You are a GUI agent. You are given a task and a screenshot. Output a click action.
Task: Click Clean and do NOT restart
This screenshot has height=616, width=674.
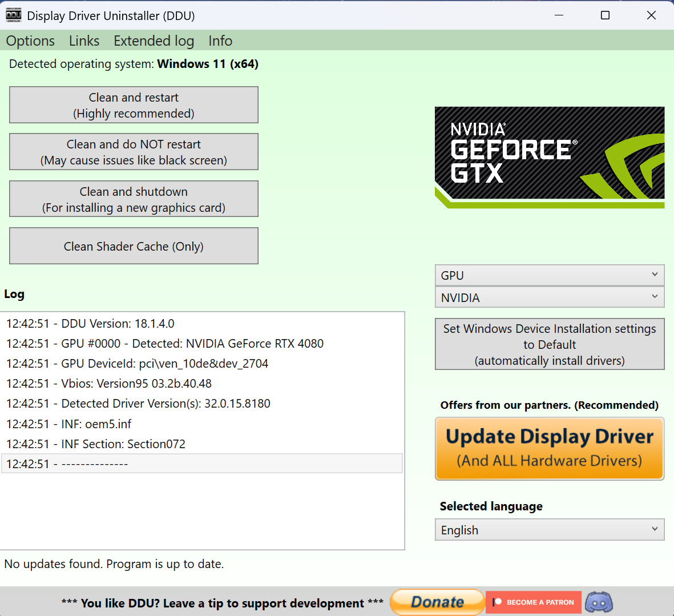(133, 151)
